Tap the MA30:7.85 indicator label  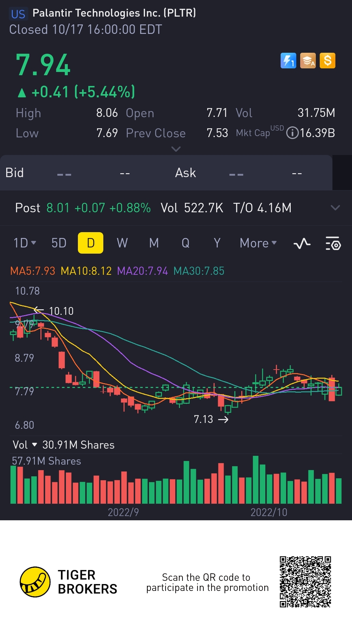199,271
